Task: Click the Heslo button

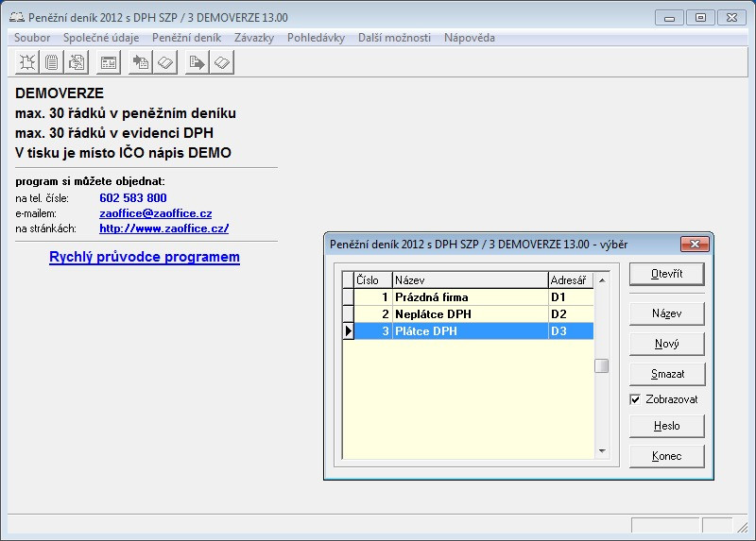Action: coord(667,426)
